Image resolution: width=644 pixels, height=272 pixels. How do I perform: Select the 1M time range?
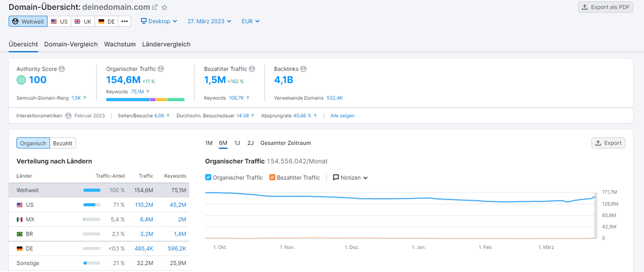[209, 143]
